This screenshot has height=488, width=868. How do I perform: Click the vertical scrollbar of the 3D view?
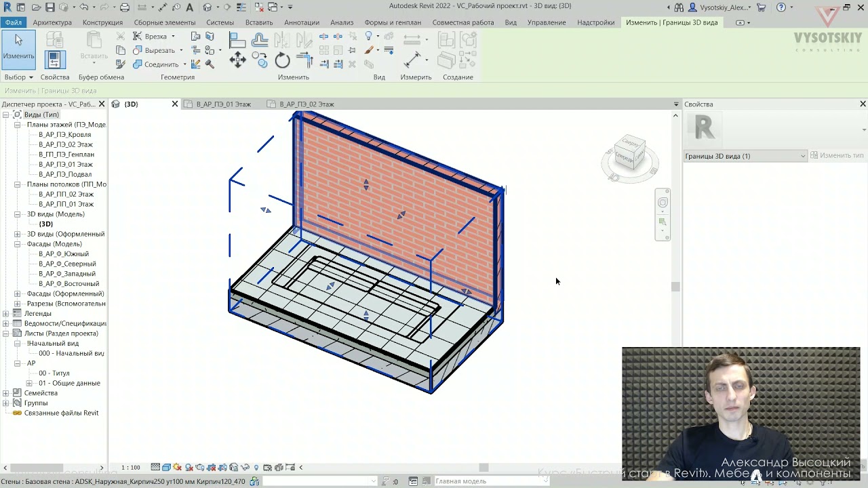point(675,287)
